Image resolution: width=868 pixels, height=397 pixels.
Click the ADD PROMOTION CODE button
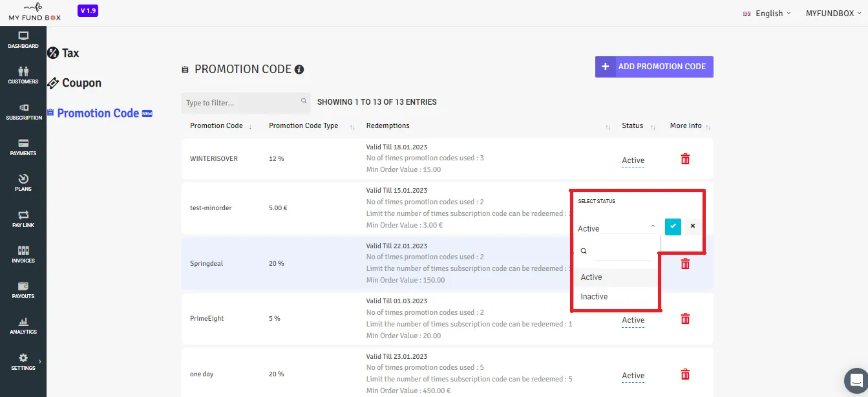(x=654, y=67)
